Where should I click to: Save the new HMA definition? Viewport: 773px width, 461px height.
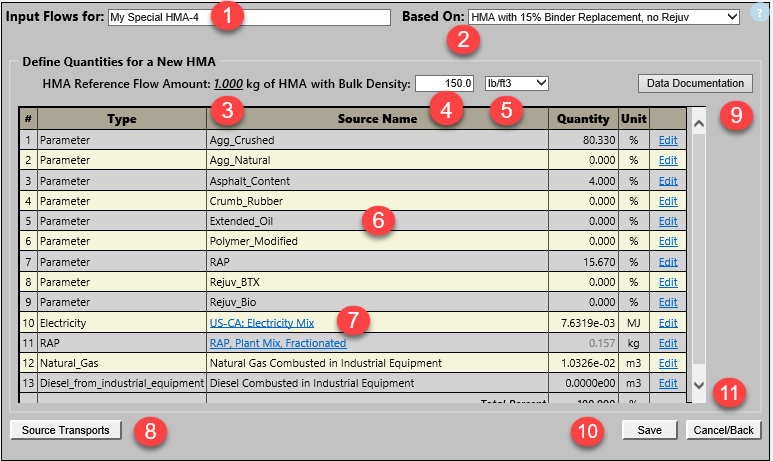point(650,429)
